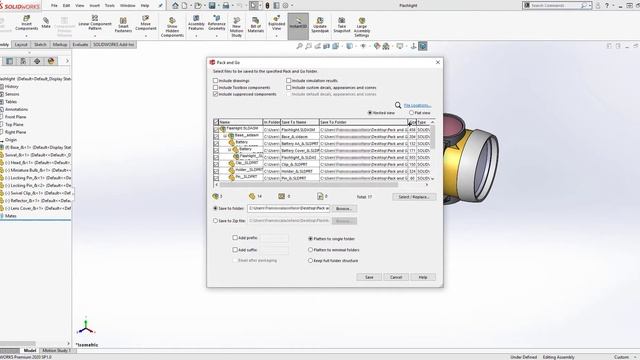Select Keep full folder structure

coord(310,260)
